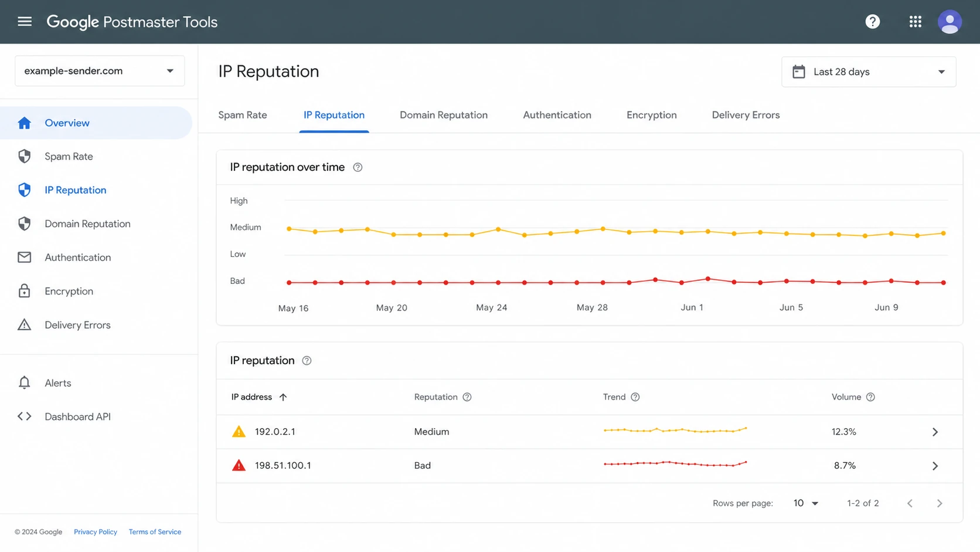980x552 pixels.
Task: Open Overview in the sidebar
Action: tap(96, 123)
